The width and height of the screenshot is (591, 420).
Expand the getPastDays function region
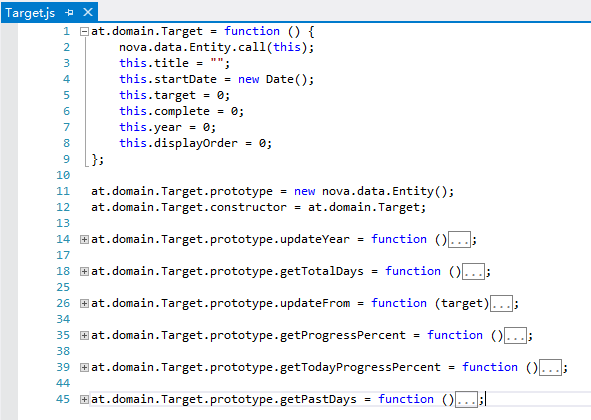tap(84, 400)
